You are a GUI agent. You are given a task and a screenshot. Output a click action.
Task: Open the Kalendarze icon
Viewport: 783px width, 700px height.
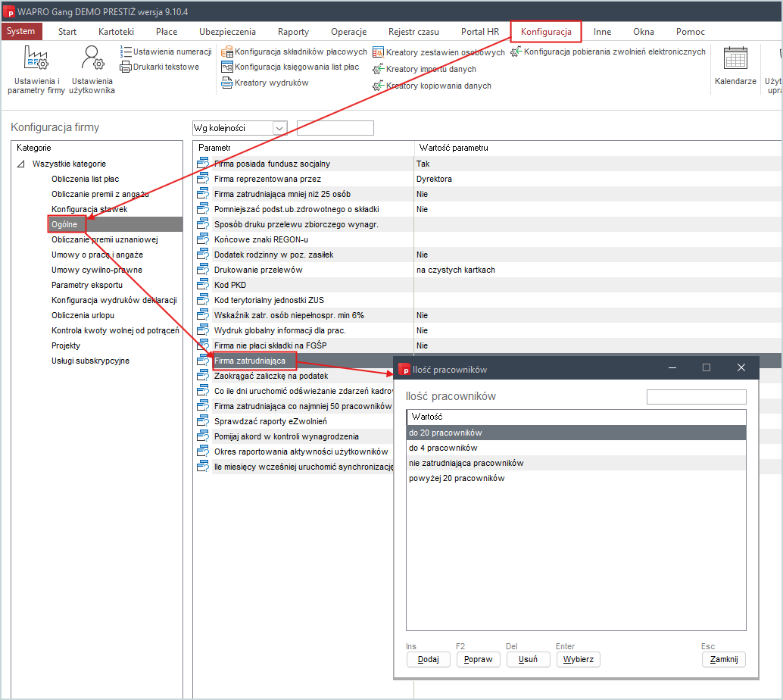[735, 66]
